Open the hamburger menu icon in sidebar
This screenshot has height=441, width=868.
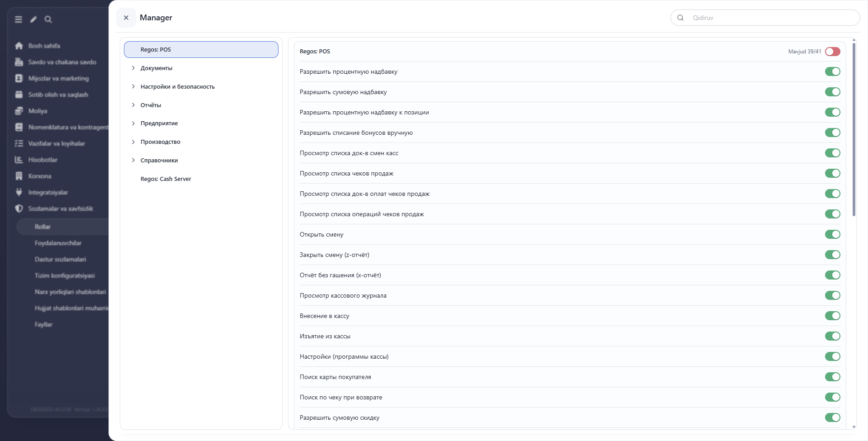coord(19,19)
